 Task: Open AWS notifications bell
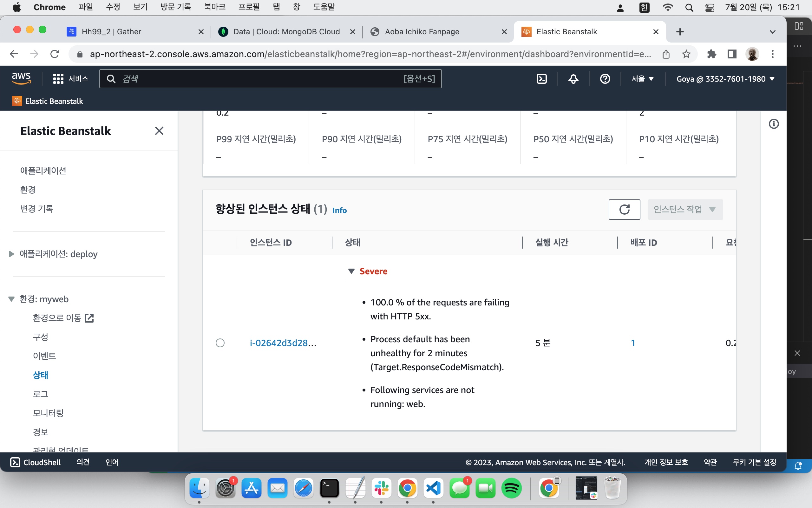[573, 79]
